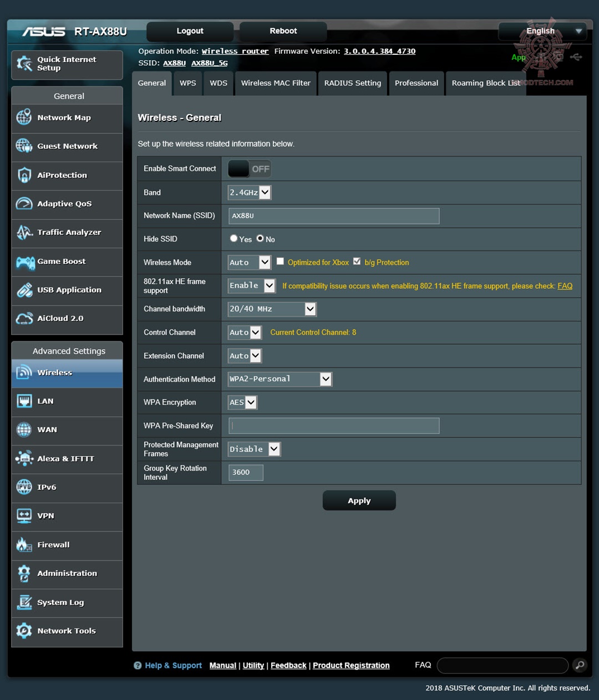The image size is (599, 700).
Task: Click the Group Key Rotation Interval field
Action: click(x=246, y=472)
